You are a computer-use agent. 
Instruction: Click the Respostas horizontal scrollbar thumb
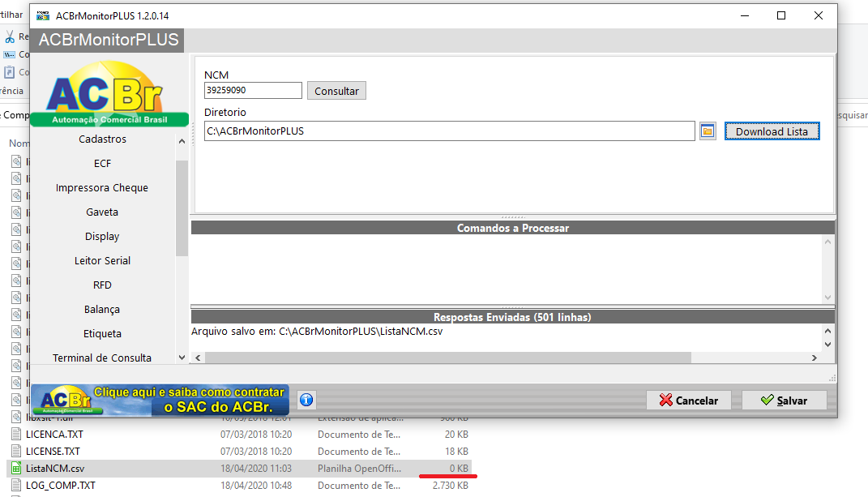(448, 358)
